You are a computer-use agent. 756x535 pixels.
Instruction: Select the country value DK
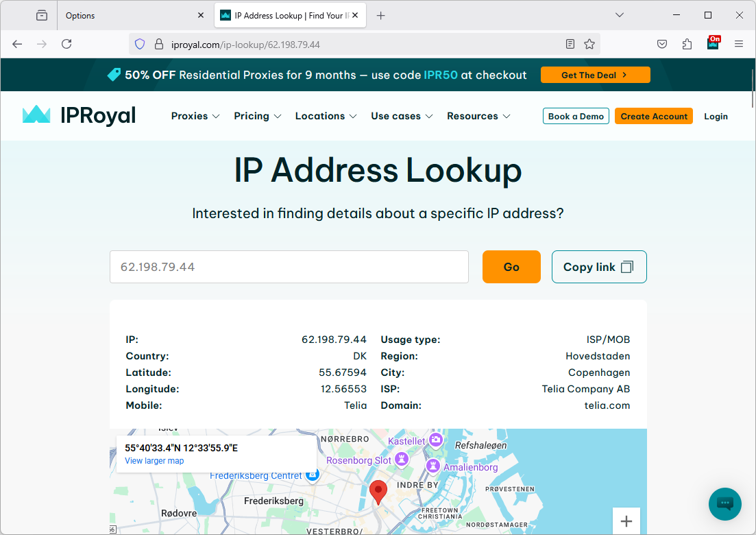click(x=360, y=356)
